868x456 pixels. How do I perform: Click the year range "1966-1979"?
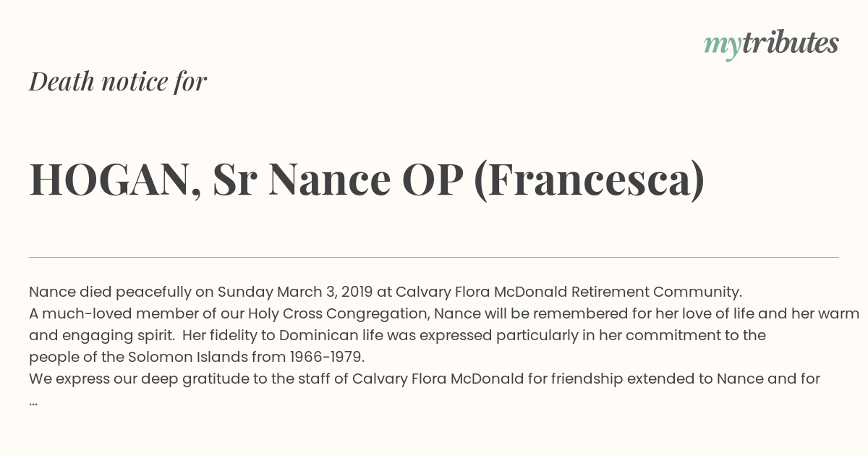pos(327,358)
